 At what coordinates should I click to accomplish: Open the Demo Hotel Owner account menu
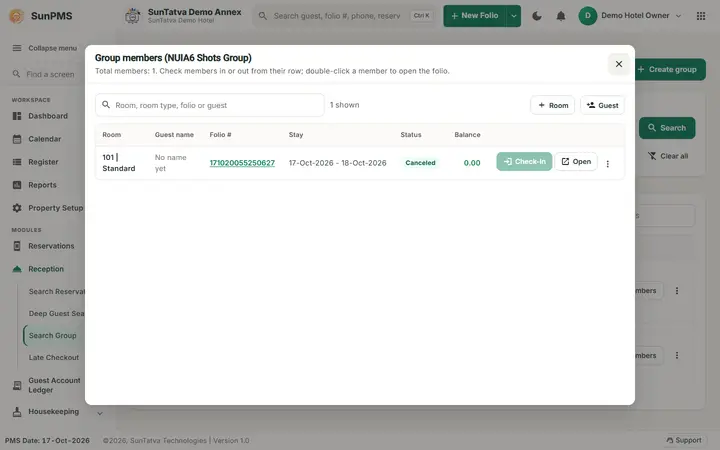(x=630, y=16)
